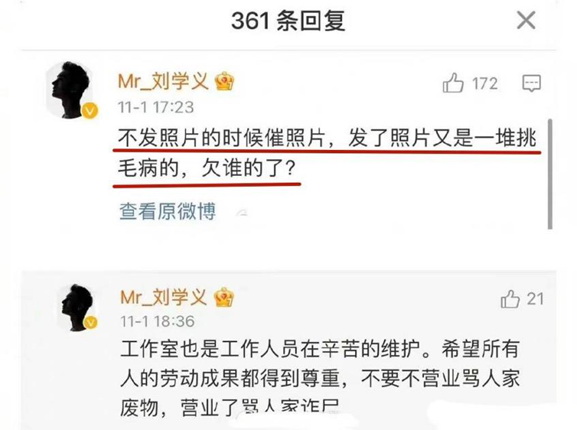This screenshot has height=430, width=577.
Task: Select the reply text starting 工作室也是工作人员
Action: [x=320, y=379]
